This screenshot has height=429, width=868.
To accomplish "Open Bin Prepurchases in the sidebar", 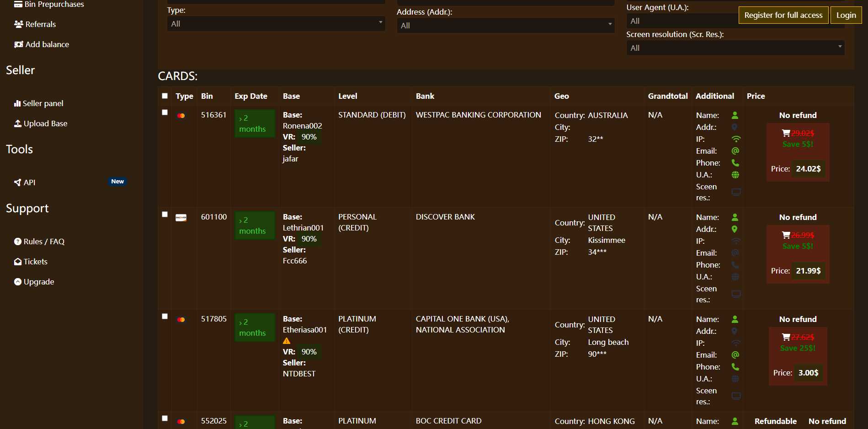I will [49, 5].
